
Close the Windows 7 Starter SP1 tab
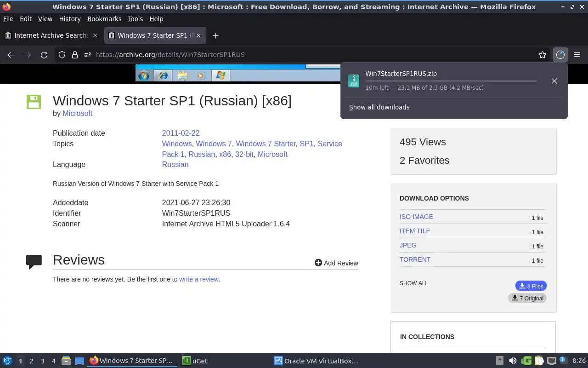(198, 35)
